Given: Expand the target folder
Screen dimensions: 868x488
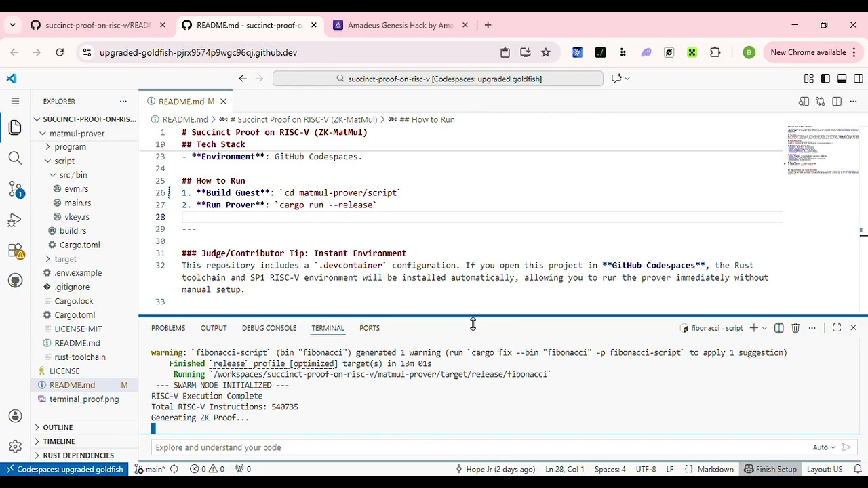Looking at the screenshot, I should [x=65, y=259].
